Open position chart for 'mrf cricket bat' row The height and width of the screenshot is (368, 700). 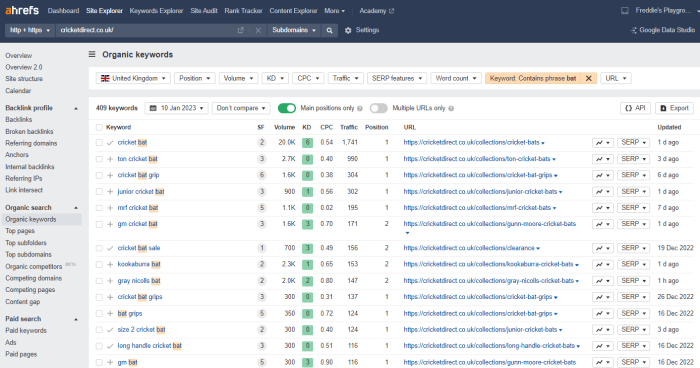(x=603, y=208)
